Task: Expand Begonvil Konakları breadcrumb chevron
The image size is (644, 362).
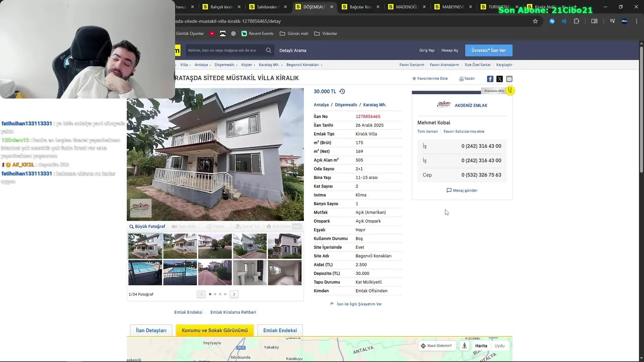Action: click(321, 65)
